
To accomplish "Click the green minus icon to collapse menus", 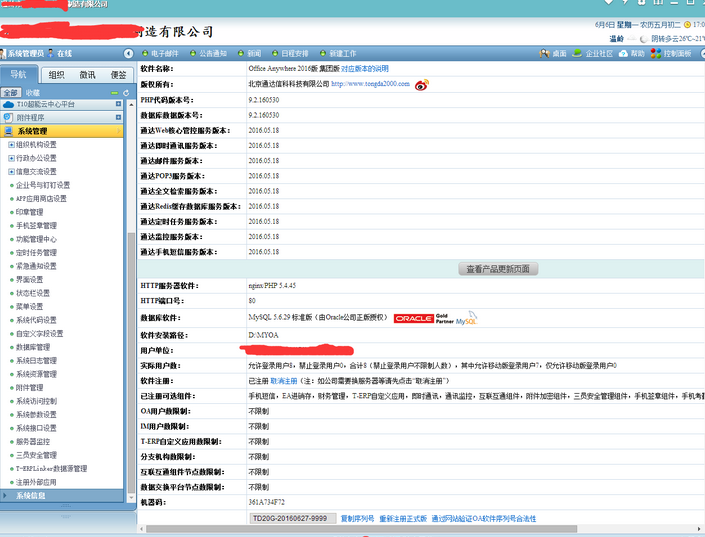I will pyautogui.click(x=115, y=93).
